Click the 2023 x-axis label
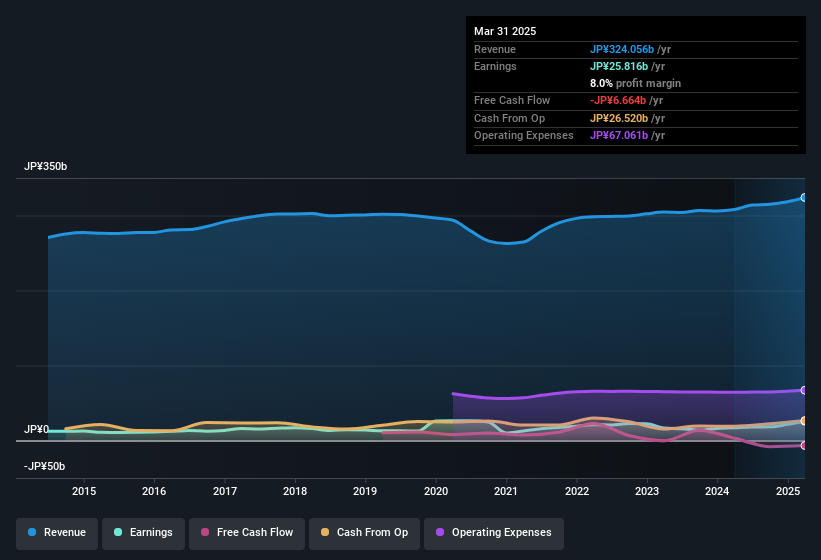This screenshot has height=560, width=821. click(647, 491)
